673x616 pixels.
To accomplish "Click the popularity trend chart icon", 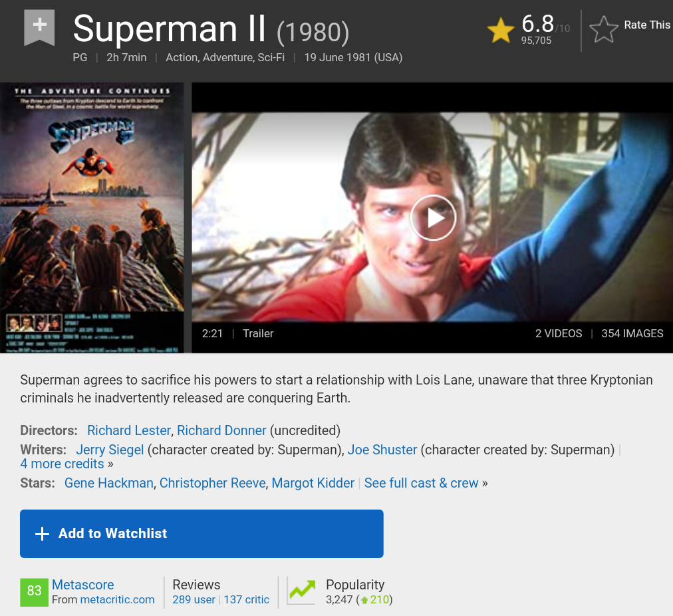I will pyautogui.click(x=302, y=591).
